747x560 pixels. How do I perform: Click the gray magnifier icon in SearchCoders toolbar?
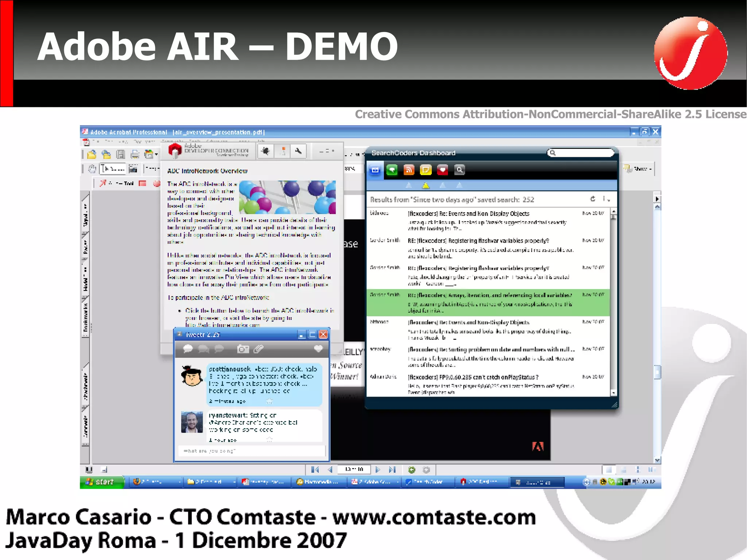(459, 170)
